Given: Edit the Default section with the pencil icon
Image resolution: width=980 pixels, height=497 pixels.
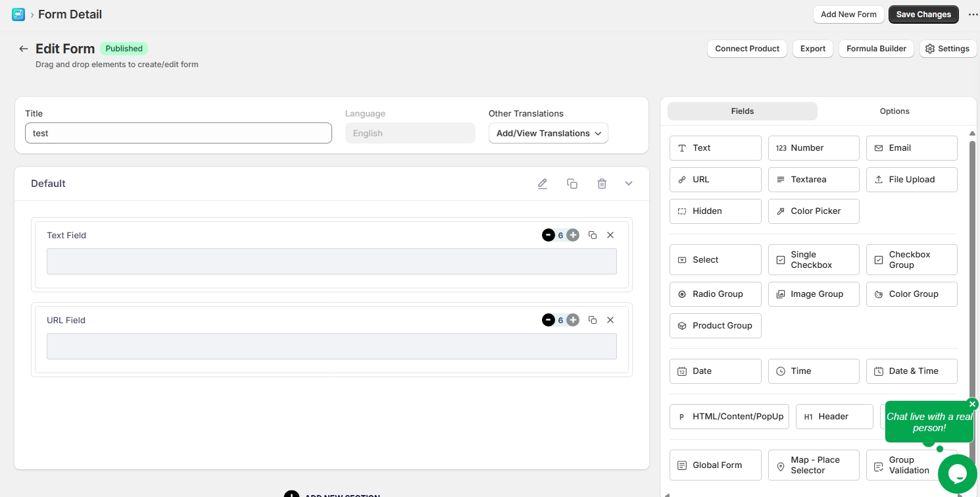Looking at the screenshot, I should click(x=543, y=184).
